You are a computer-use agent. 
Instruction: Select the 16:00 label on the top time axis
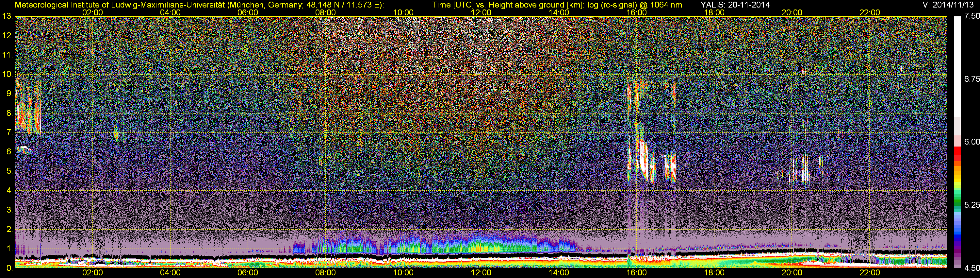(636, 12)
